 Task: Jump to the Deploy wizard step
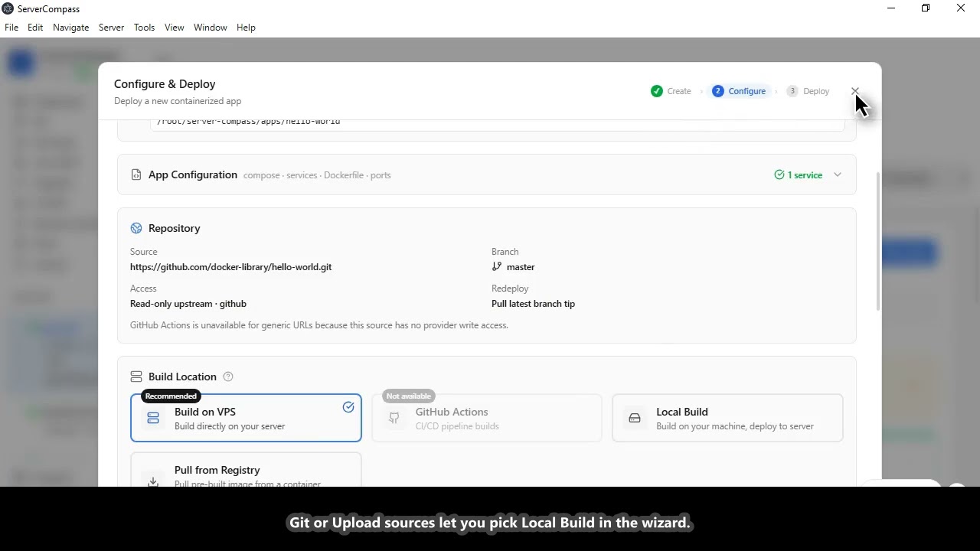tap(808, 91)
